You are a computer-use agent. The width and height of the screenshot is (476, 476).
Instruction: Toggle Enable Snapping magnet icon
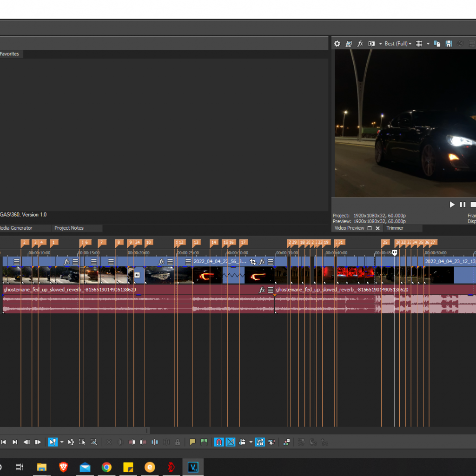[219, 442]
